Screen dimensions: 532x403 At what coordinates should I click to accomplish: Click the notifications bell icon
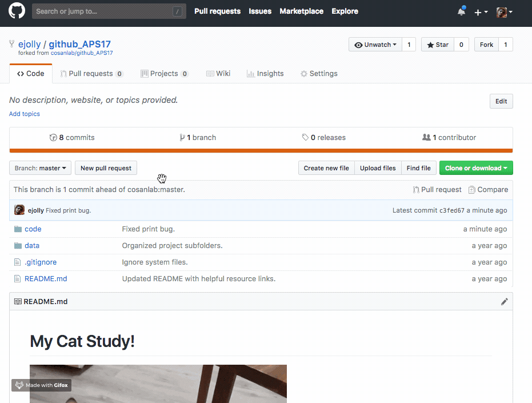461,11
